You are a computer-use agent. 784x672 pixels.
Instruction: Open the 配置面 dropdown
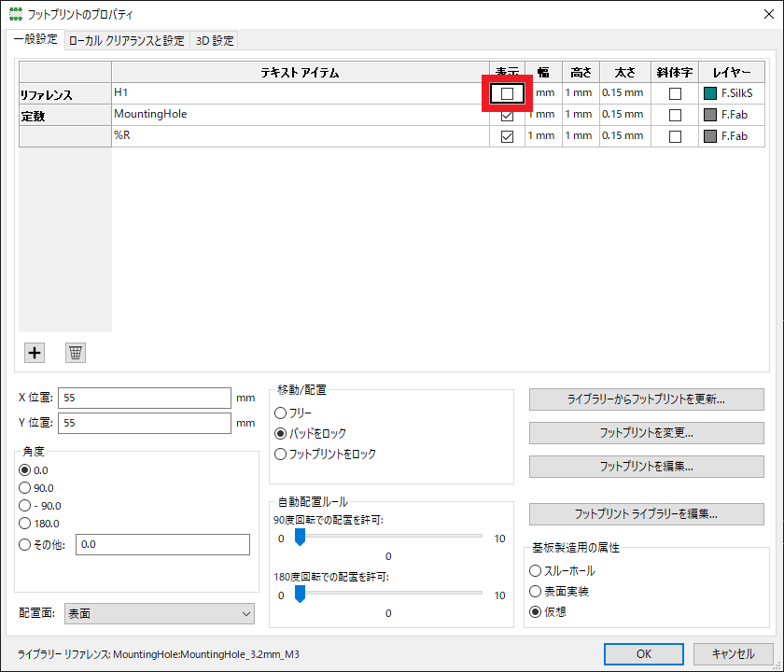[160, 613]
